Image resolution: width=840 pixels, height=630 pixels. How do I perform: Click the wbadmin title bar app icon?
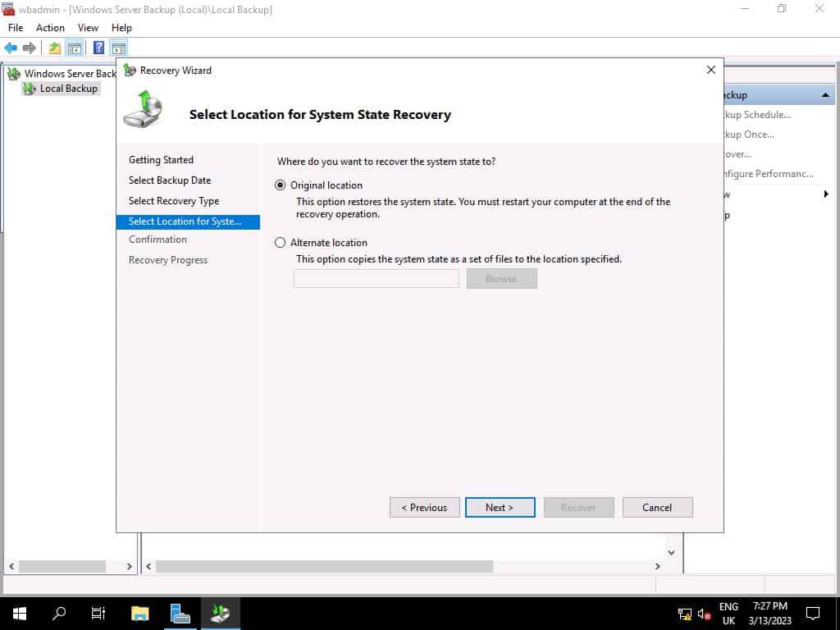[x=8, y=9]
